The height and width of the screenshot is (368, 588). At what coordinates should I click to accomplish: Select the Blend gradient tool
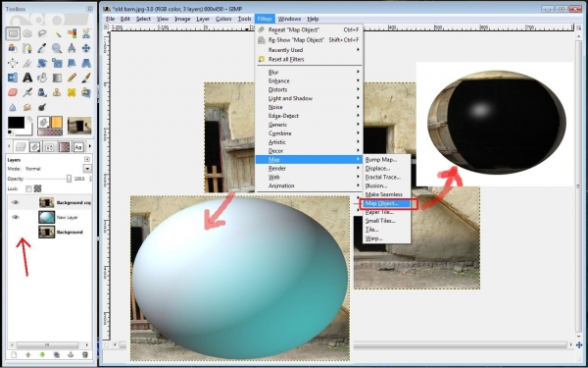click(57, 78)
